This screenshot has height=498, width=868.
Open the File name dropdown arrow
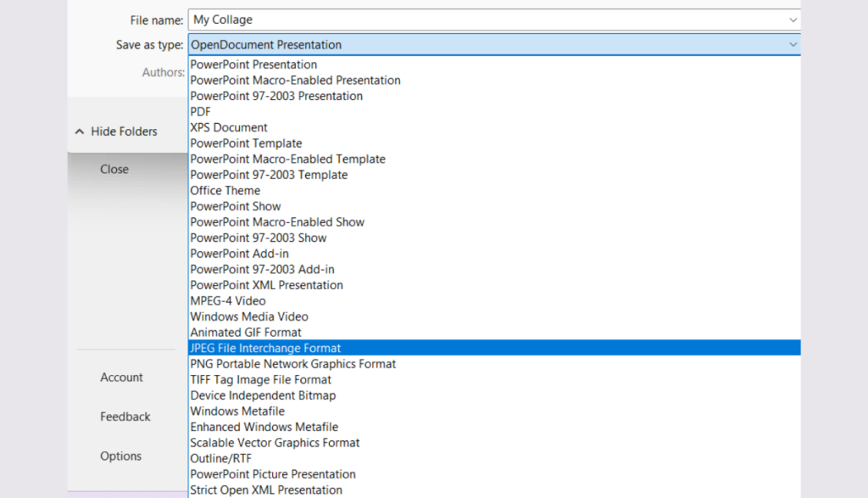point(793,20)
